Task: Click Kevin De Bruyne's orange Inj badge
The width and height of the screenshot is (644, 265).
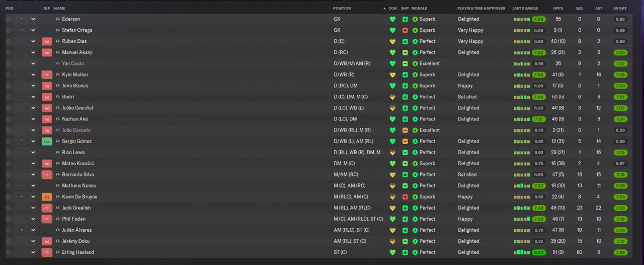Action: pyautogui.click(x=47, y=196)
